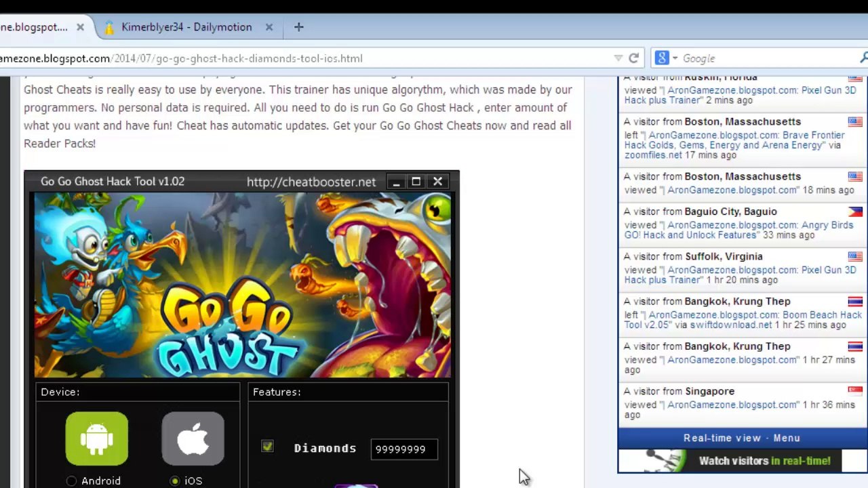The width and height of the screenshot is (868, 488).
Task: Switch to the blogspot tab
Action: pyautogui.click(x=34, y=27)
